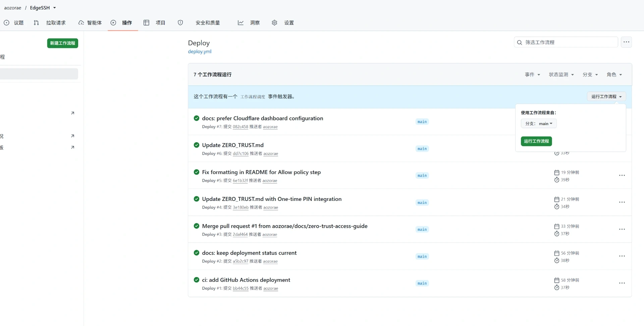Open commit 082c458 link

pyautogui.click(x=240, y=127)
